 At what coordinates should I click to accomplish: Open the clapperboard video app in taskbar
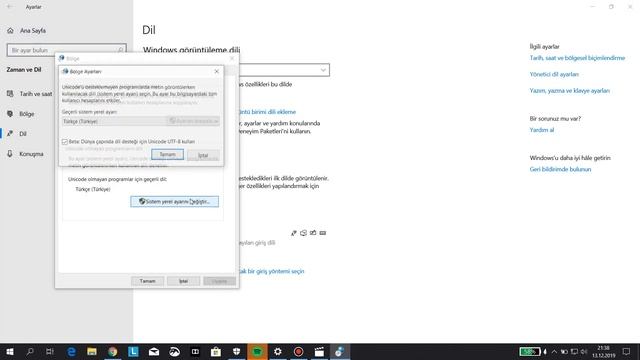pos(319,351)
